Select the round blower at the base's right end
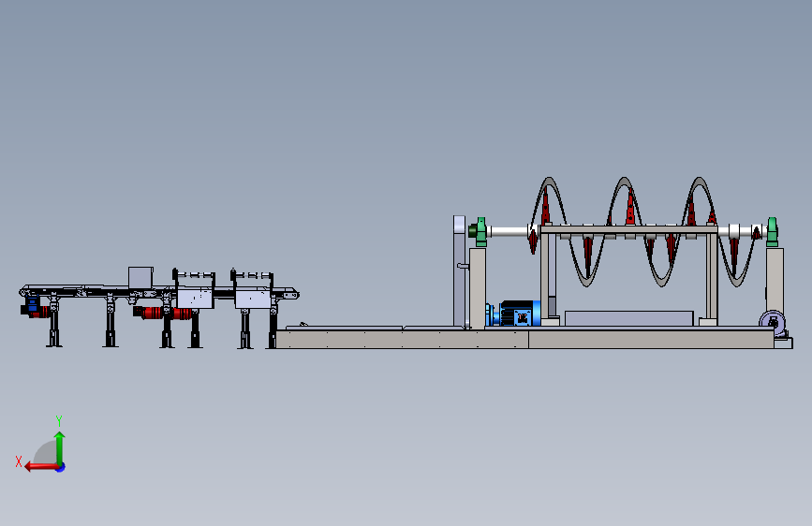The height and width of the screenshot is (526, 812). [773, 323]
